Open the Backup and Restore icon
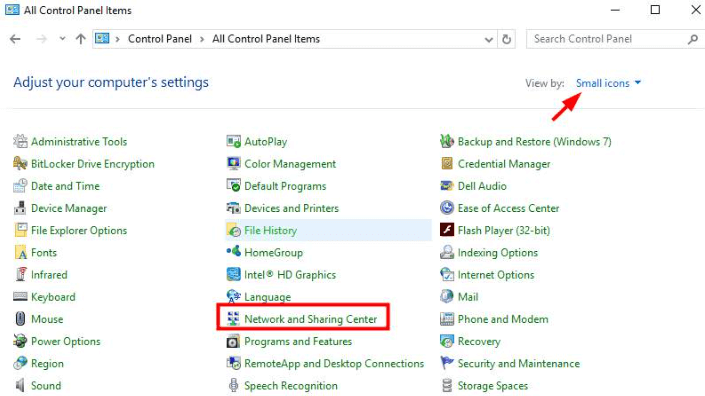 pos(446,142)
